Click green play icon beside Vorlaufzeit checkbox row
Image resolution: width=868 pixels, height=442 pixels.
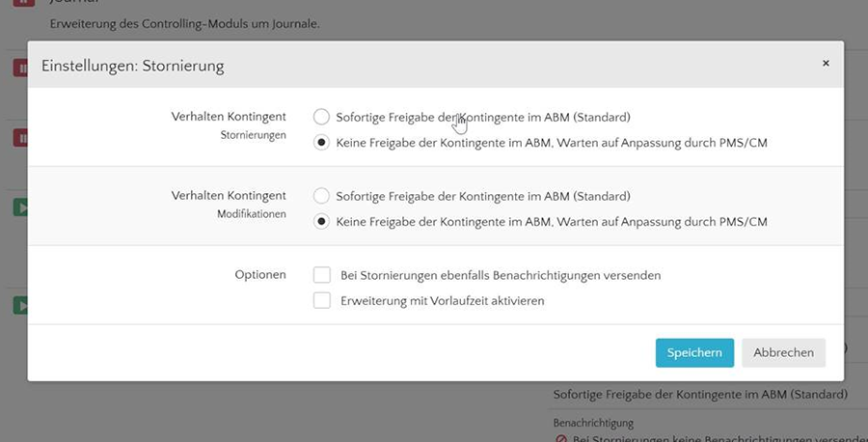pyautogui.click(x=20, y=305)
